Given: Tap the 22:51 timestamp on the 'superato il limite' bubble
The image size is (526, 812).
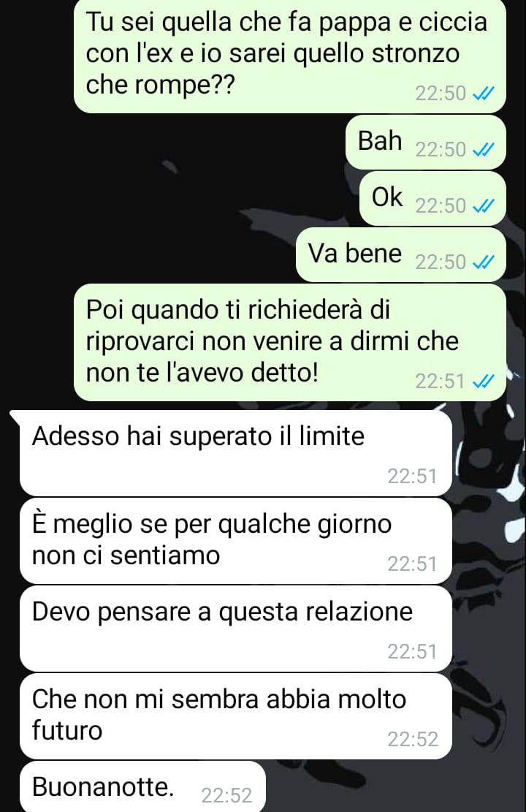Looking at the screenshot, I should 412,476.
